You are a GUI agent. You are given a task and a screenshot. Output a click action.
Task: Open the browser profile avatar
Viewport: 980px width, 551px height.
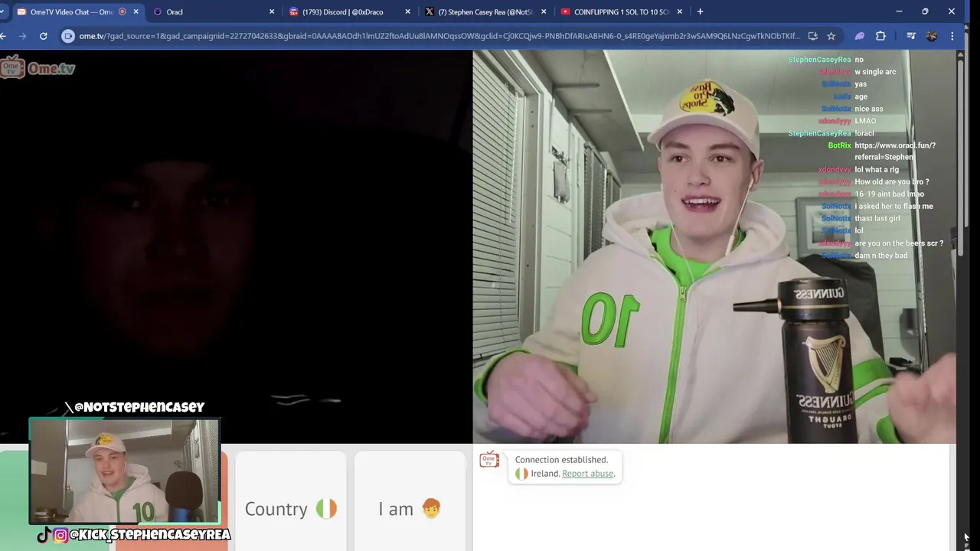click(x=932, y=36)
